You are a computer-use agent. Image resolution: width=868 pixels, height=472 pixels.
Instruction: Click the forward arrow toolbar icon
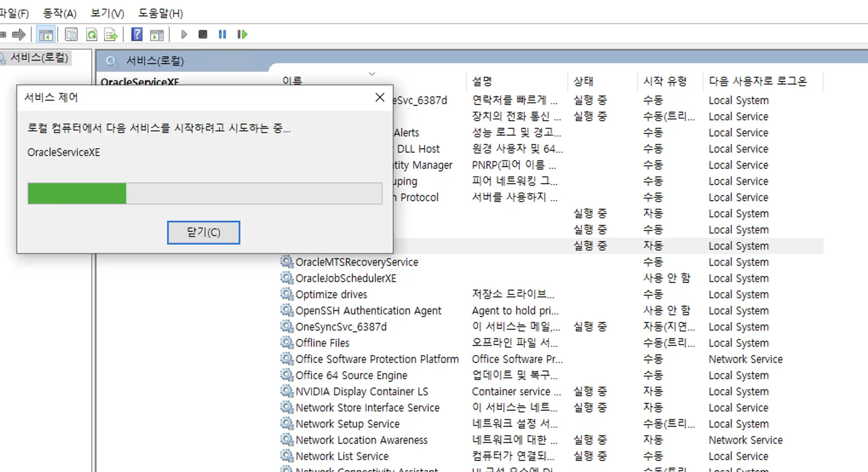19,35
